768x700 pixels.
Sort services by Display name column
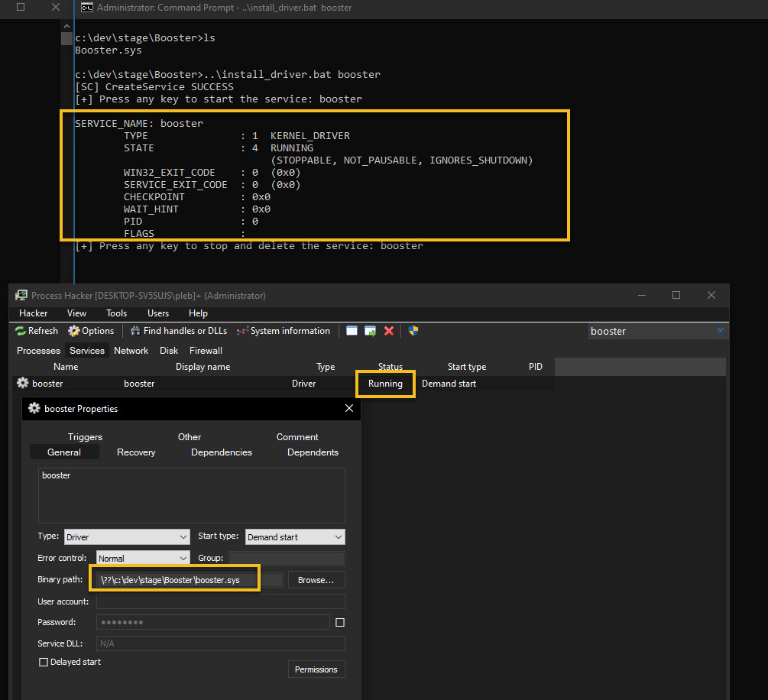[203, 367]
